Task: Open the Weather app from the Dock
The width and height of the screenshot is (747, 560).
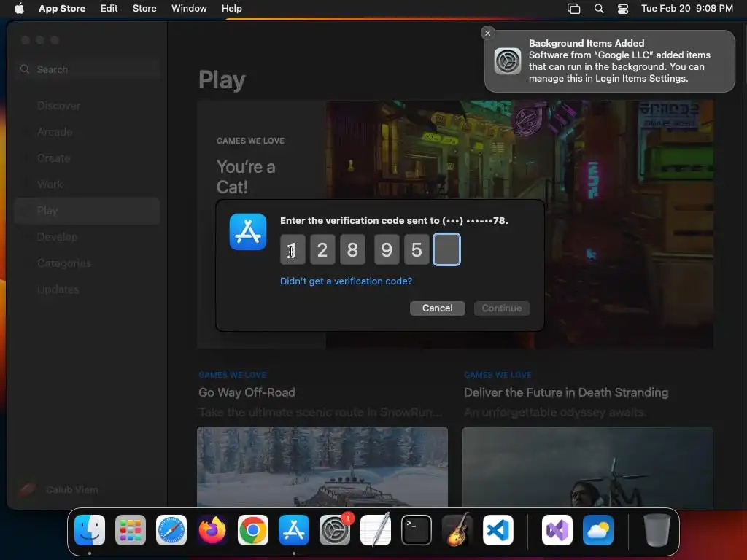Action: (x=598, y=530)
